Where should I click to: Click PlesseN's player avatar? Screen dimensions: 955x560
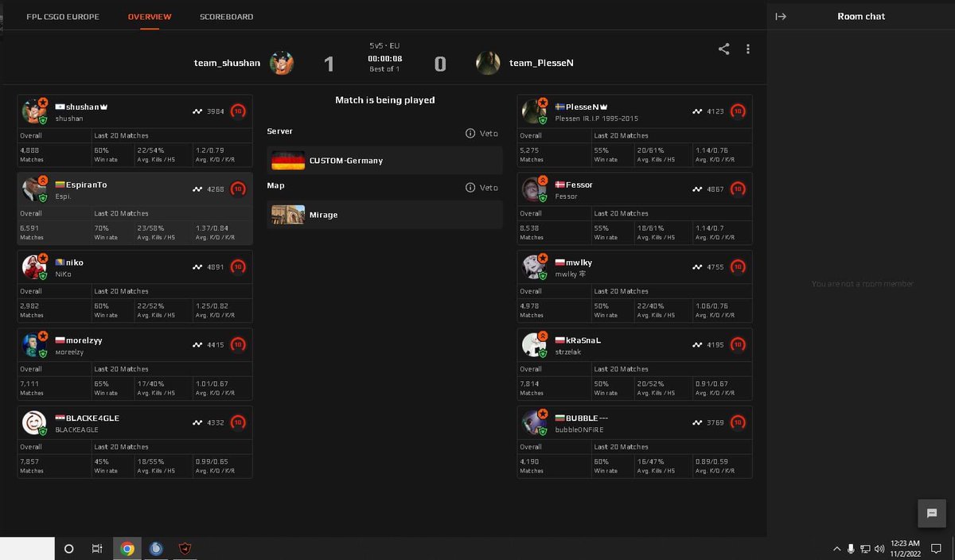click(534, 111)
